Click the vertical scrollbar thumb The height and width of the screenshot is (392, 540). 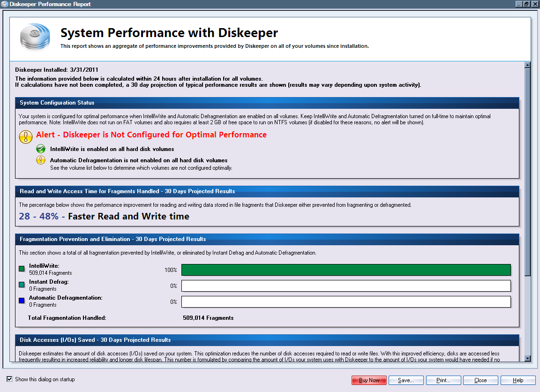527,171
